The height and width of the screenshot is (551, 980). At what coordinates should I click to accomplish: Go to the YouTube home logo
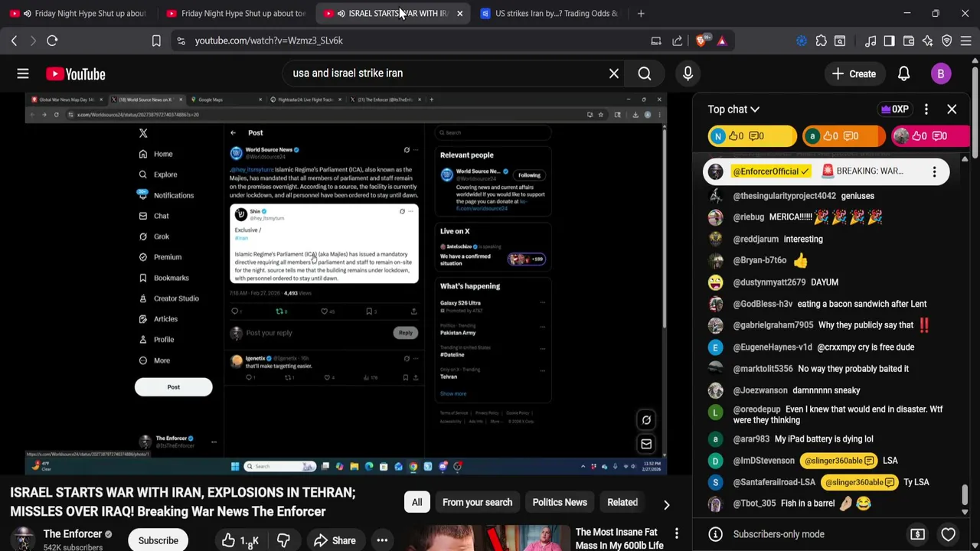pyautogui.click(x=76, y=73)
